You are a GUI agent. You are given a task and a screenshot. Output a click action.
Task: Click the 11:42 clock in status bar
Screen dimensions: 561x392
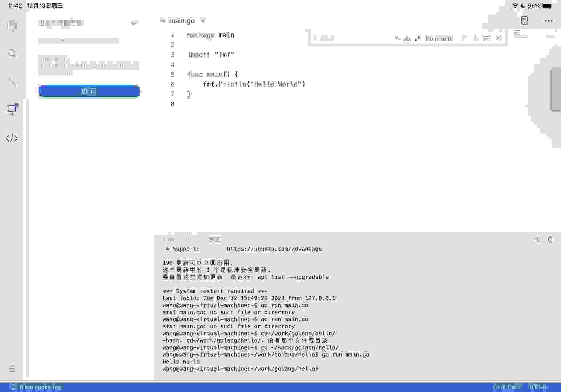coord(15,6)
